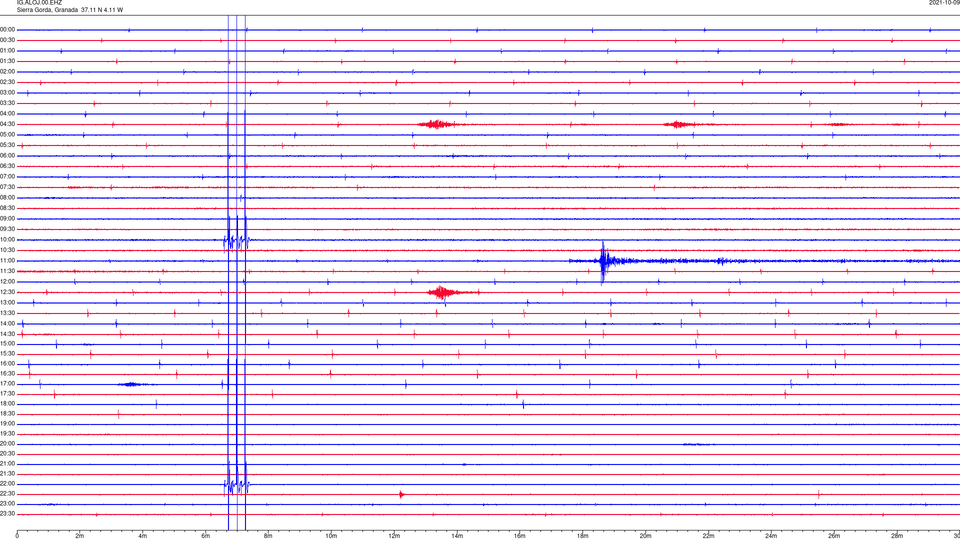Click the 06:30 time label

(8, 166)
